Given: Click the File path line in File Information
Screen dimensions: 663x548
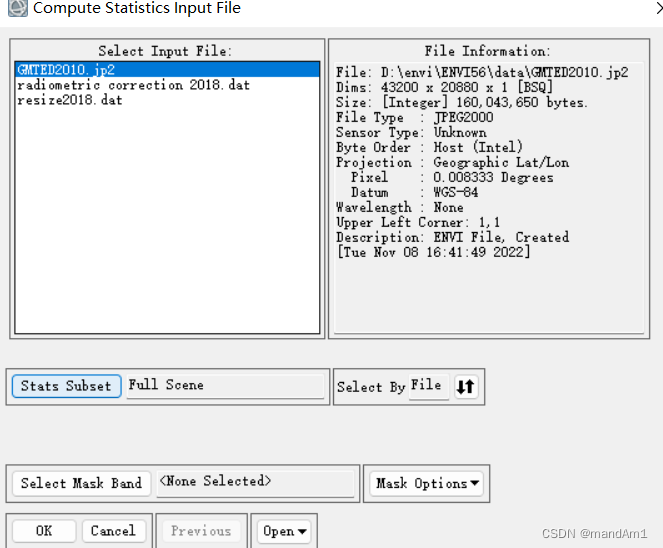Looking at the screenshot, I should coord(482,72).
